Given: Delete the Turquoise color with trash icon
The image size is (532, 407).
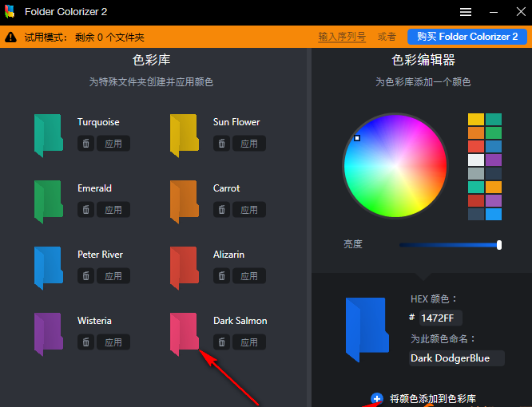Looking at the screenshot, I should click(x=85, y=144).
